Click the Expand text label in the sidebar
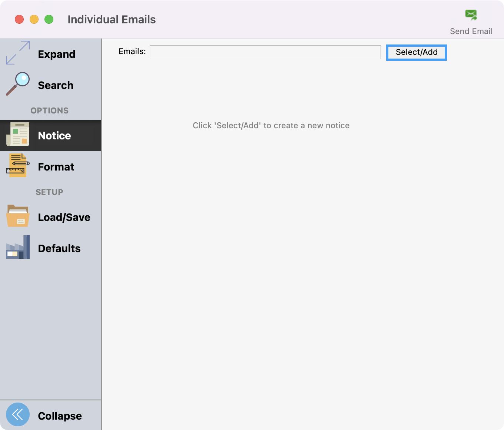This screenshot has width=504, height=430. [x=57, y=54]
